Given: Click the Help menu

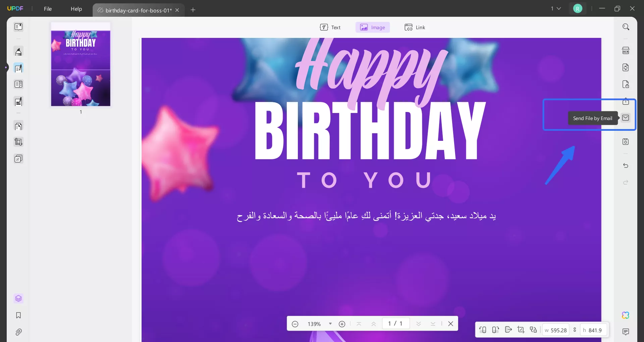Looking at the screenshot, I should [76, 9].
